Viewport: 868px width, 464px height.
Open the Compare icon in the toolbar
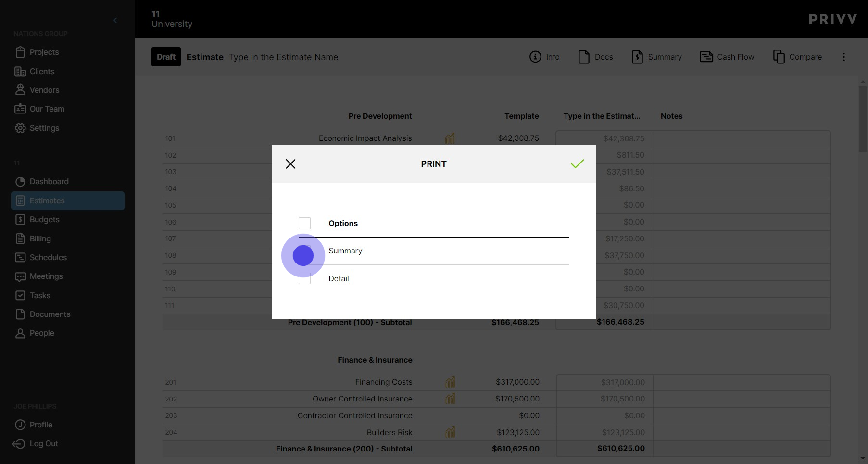(779, 57)
